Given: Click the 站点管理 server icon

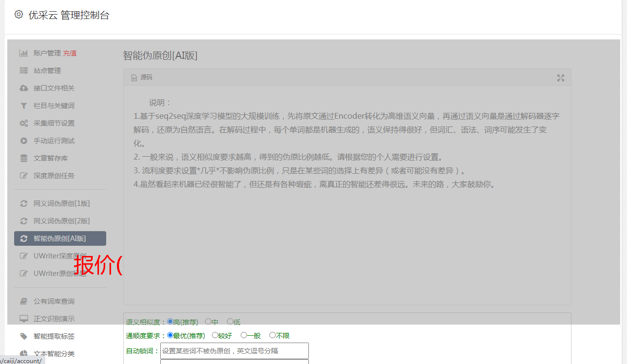Looking at the screenshot, I should [x=23, y=71].
